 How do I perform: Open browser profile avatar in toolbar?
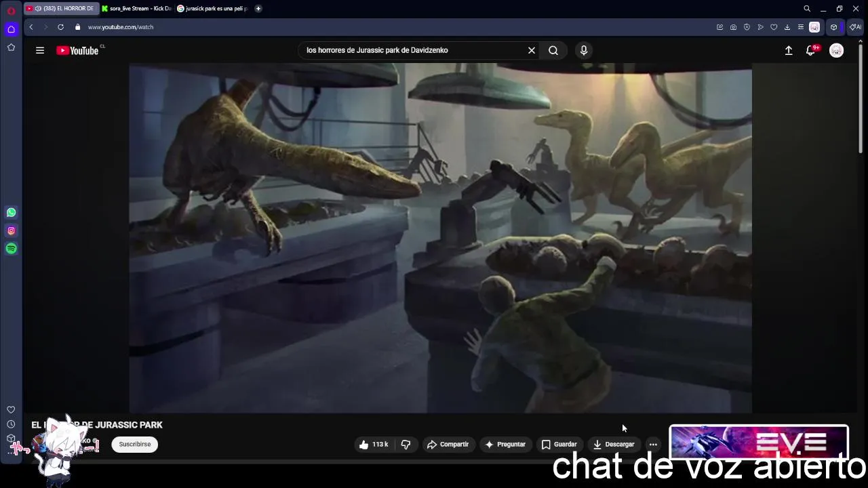pos(814,27)
